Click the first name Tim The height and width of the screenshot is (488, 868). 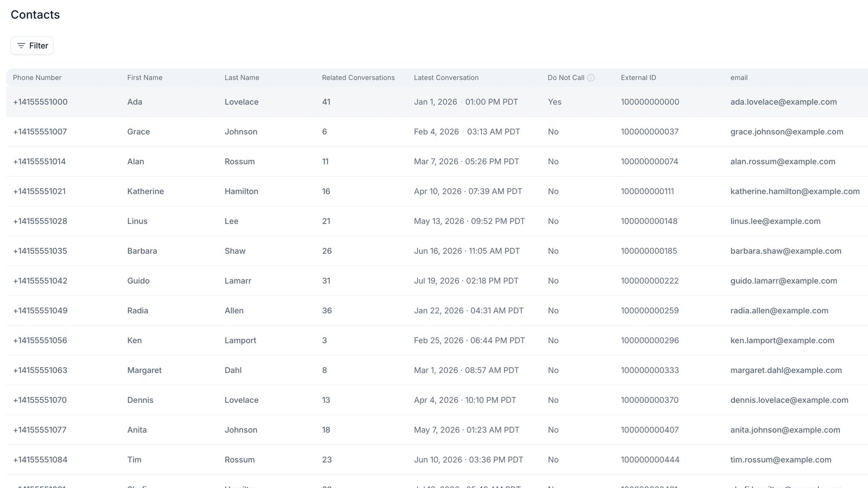[135, 460]
